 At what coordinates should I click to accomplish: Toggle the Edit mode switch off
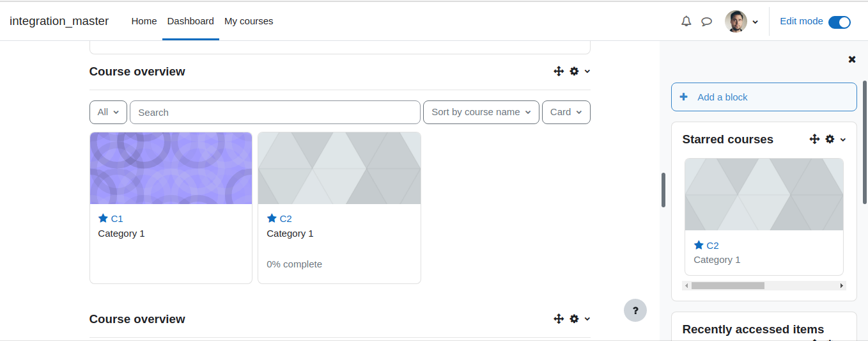click(x=839, y=22)
